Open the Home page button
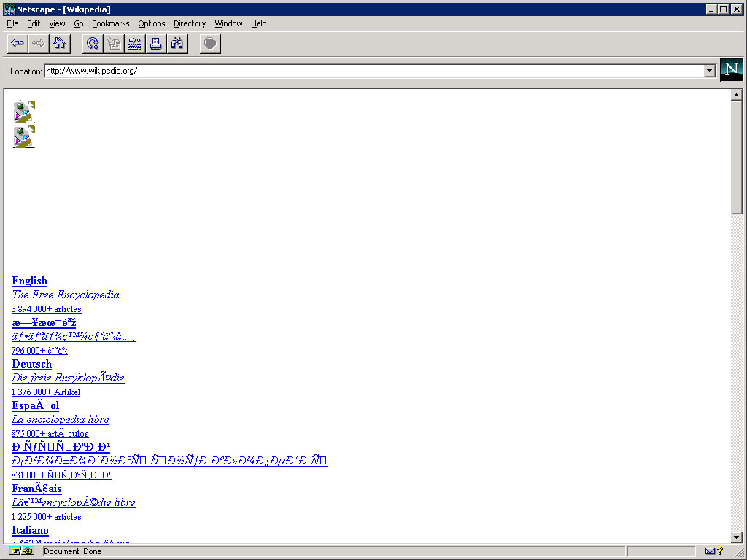 (x=60, y=44)
